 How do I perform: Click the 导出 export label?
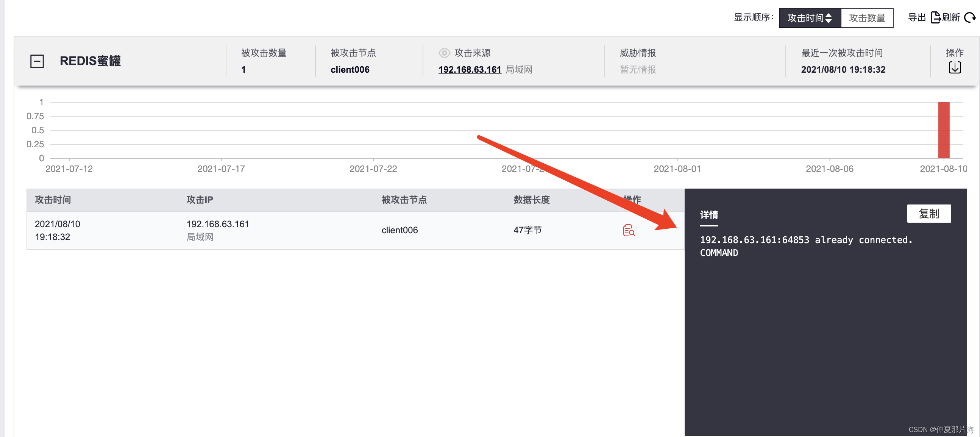pos(916,17)
